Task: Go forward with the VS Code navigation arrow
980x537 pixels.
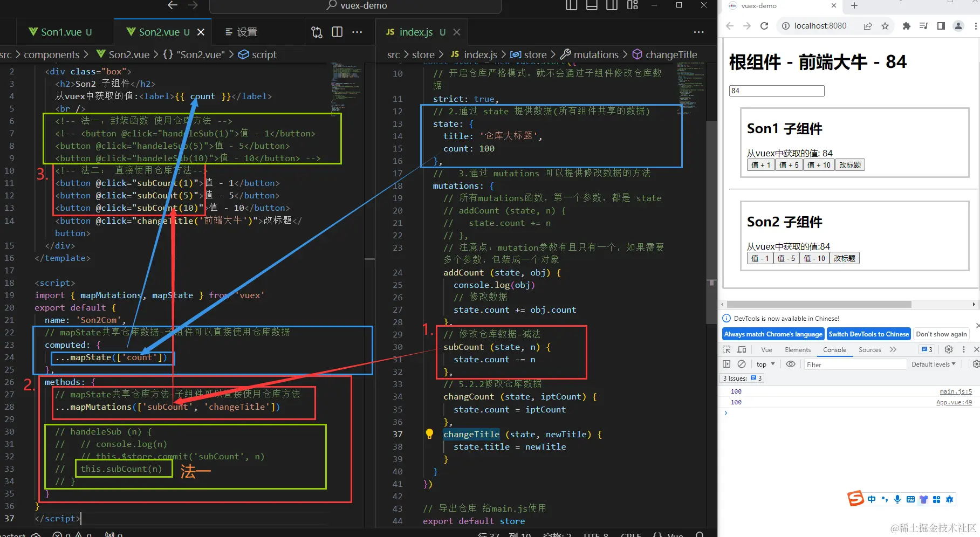Action: click(193, 5)
